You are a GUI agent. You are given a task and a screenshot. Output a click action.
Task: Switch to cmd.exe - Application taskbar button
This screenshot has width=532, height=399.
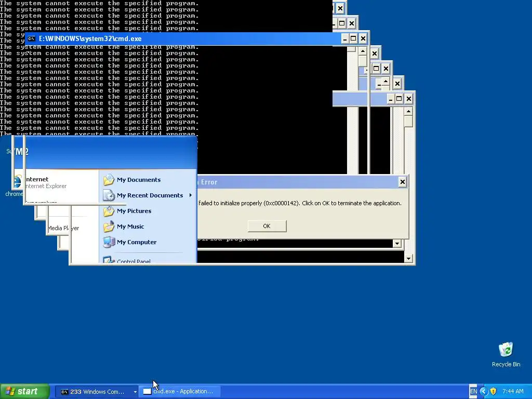pos(180,392)
